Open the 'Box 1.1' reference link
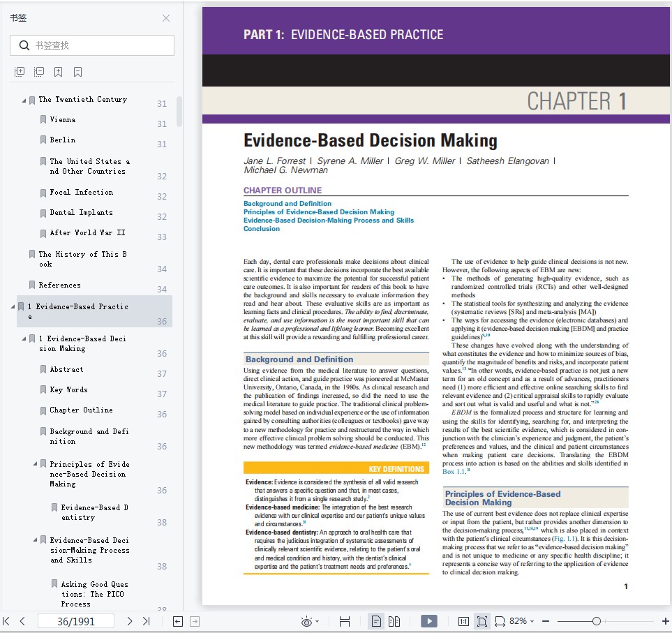 coord(454,471)
